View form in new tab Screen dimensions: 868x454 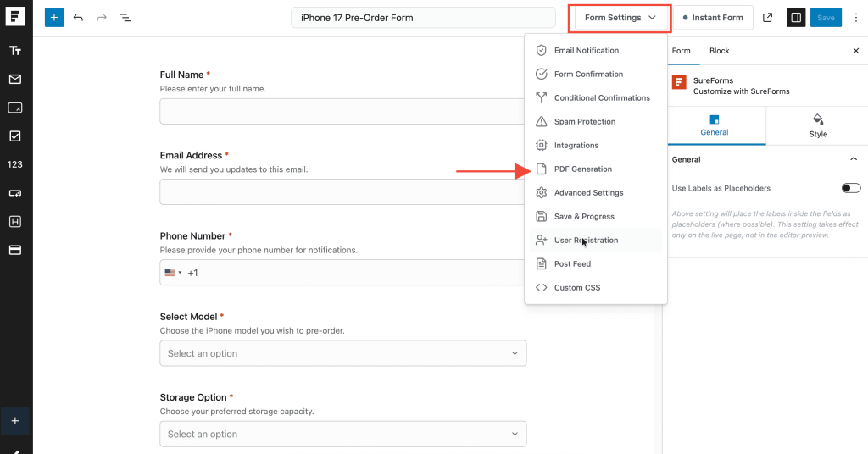(767, 18)
